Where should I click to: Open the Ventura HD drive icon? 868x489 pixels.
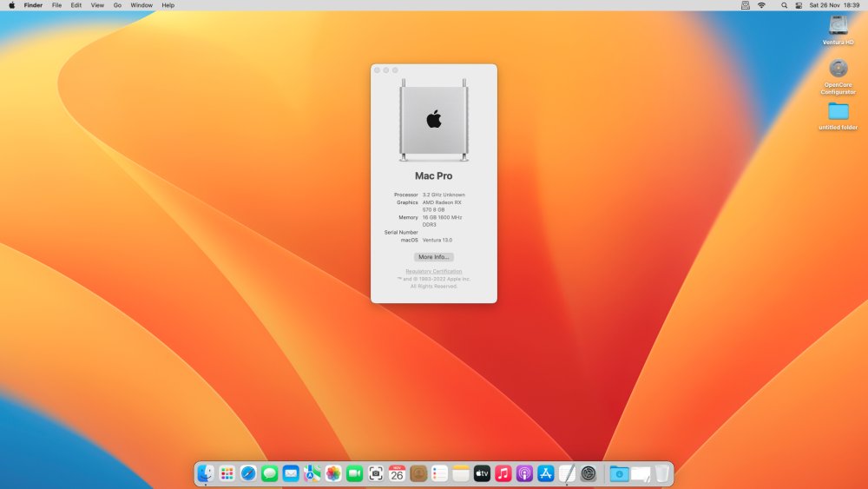point(838,30)
